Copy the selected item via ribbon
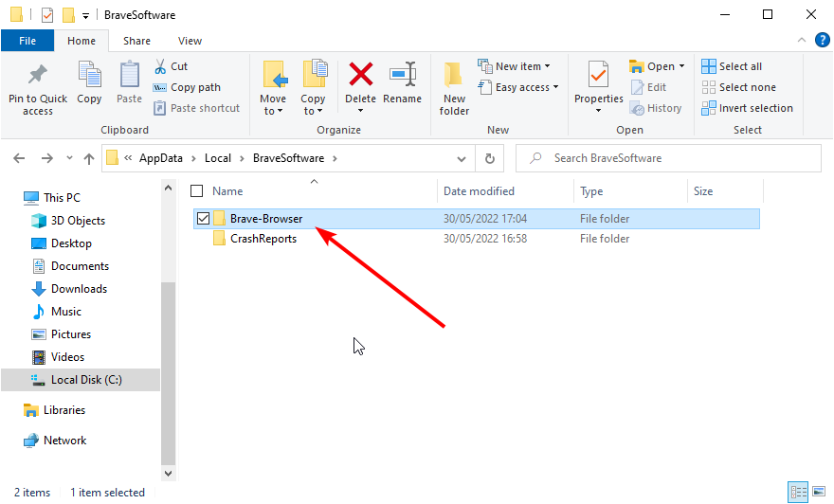The height and width of the screenshot is (504, 834). click(89, 83)
